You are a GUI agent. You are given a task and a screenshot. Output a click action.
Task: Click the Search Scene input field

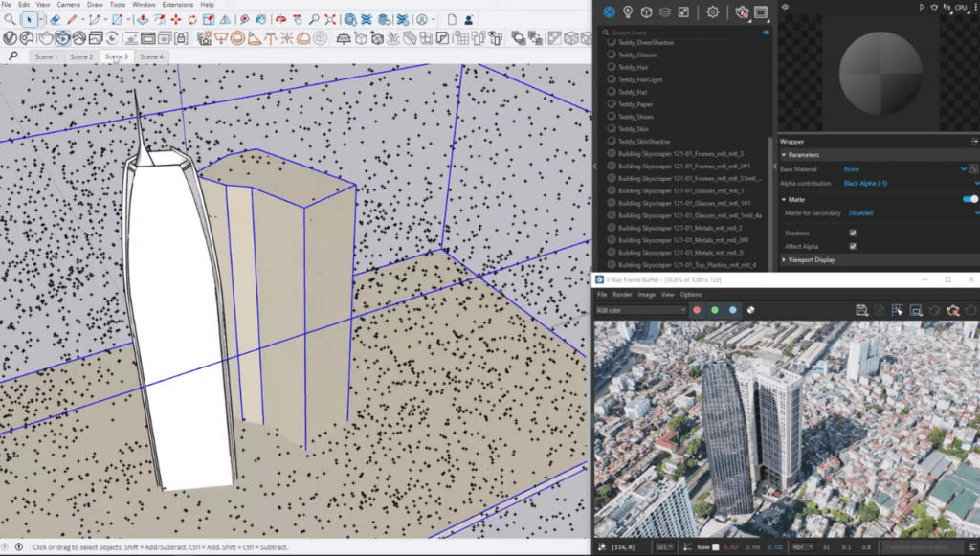pyautogui.click(x=651, y=32)
